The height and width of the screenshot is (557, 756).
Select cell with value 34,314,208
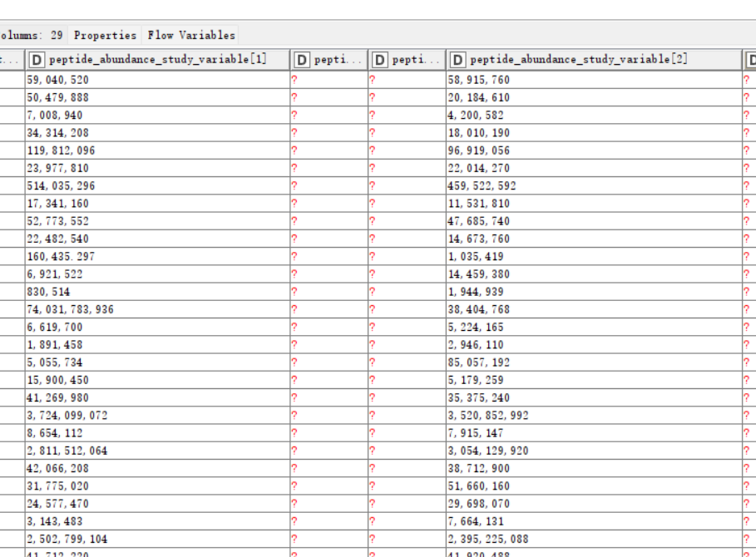coord(158,132)
